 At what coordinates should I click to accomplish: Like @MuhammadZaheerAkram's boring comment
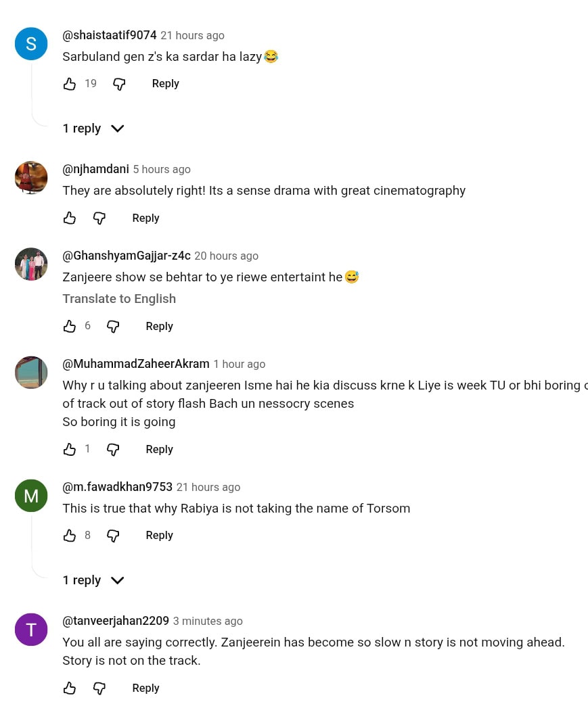[70, 450]
